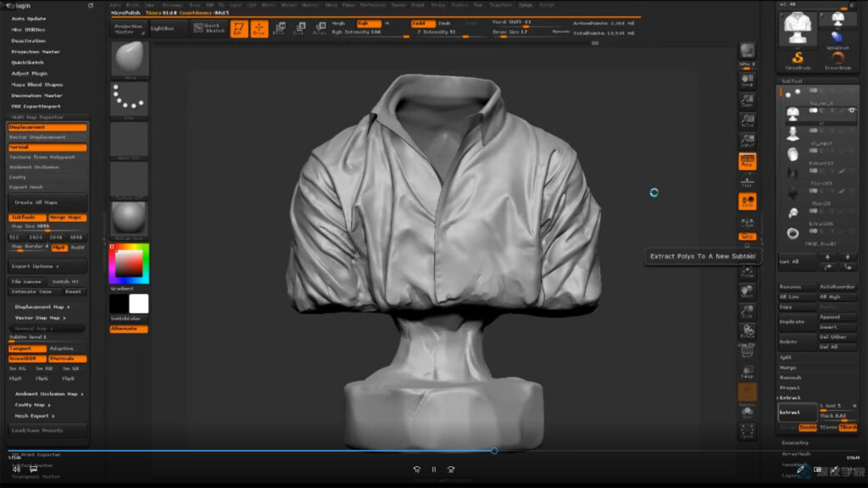Click the Extract button in SubTool
868x488 pixels.
click(x=797, y=413)
